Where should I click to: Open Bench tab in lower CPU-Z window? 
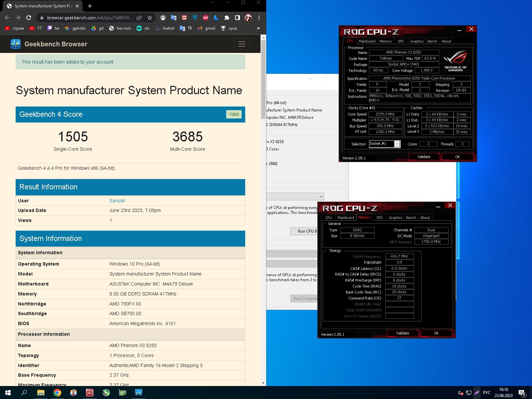411,218
